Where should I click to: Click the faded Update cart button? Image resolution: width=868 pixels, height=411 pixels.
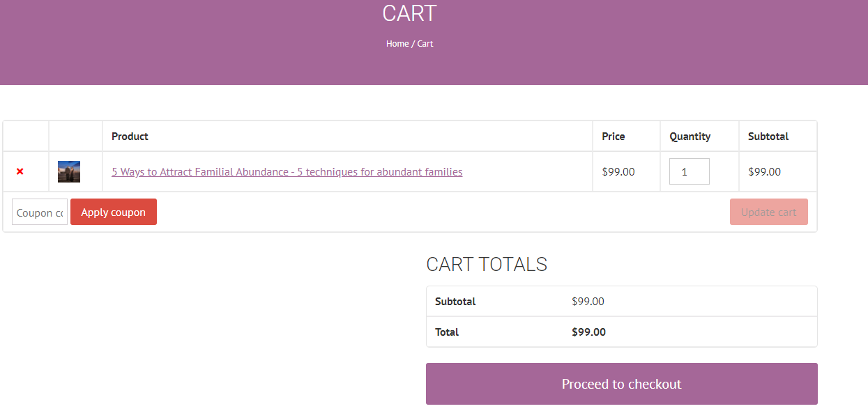[769, 212]
